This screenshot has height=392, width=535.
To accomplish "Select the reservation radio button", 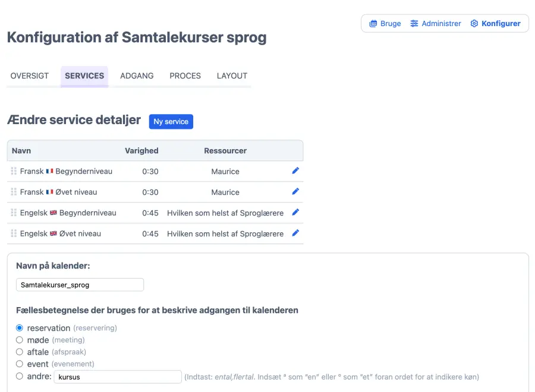I will pyautogui.click(x=20, y=328).
